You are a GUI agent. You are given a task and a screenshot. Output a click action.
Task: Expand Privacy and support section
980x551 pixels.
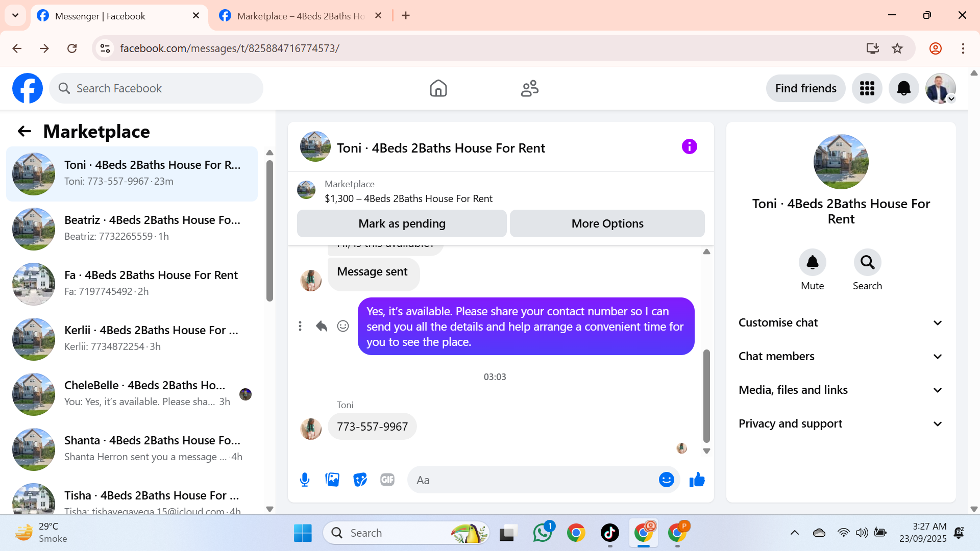pos(841,424)
